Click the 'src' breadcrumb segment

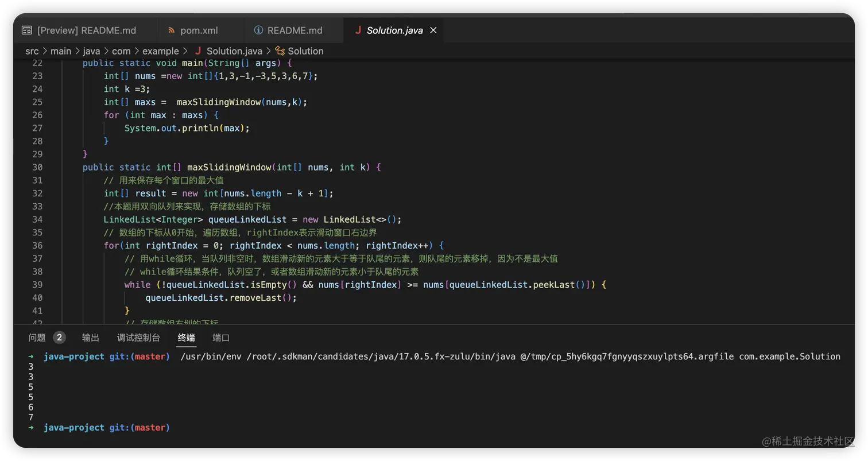click(32, 51)
